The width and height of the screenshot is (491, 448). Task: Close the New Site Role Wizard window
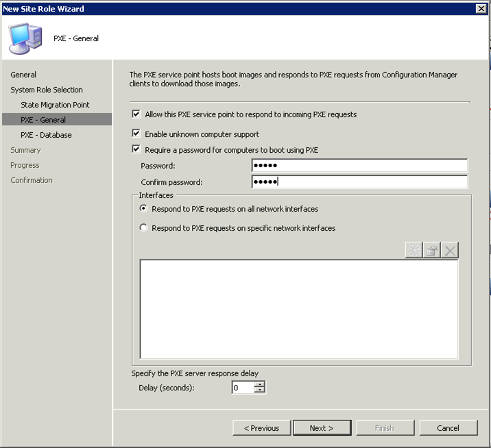(x=481, y=9)
